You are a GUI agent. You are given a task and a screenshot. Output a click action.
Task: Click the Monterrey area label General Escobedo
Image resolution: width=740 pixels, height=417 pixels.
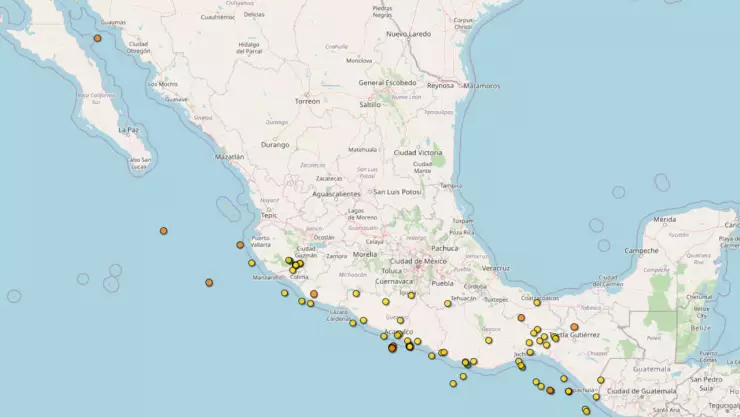[x=386, y=82]
